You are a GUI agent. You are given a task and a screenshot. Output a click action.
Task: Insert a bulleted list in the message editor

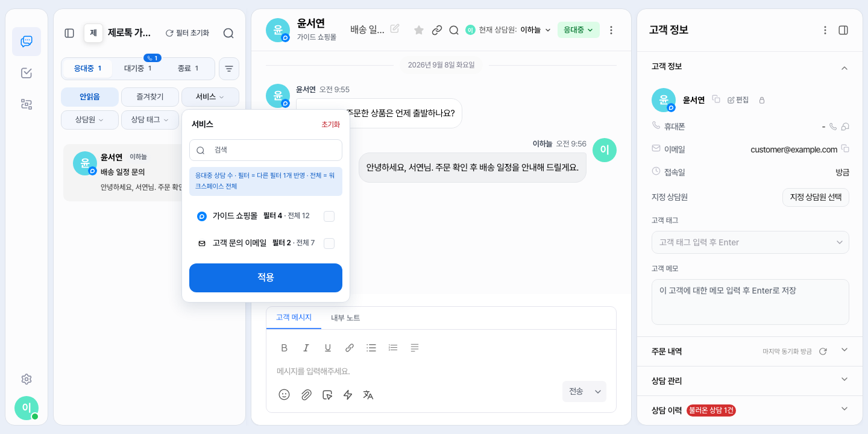[x=371, y=348]
